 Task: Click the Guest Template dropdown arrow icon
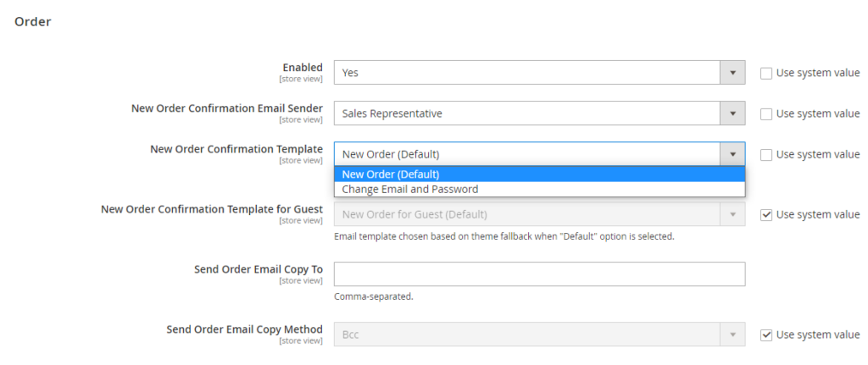point(732,214)
